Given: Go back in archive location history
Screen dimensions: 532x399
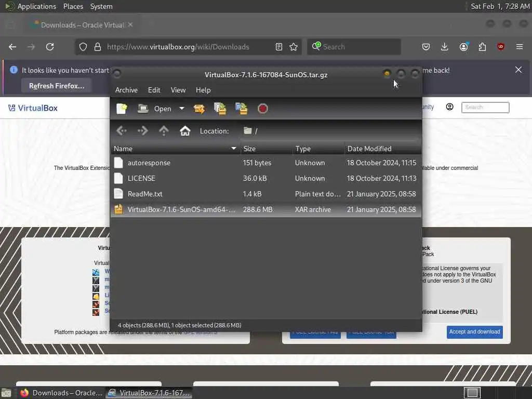Looking at the screenshot, I should [x=122, y=130].
